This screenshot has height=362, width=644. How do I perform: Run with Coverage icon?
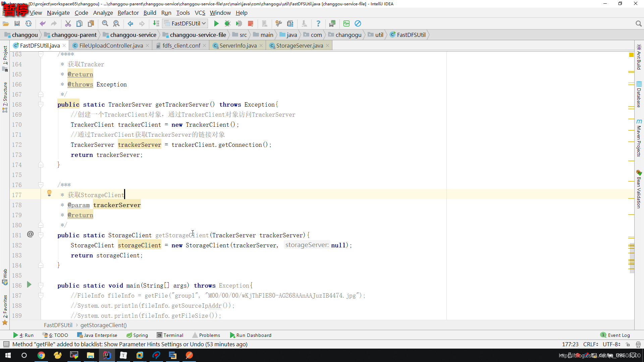click(239, 23)
